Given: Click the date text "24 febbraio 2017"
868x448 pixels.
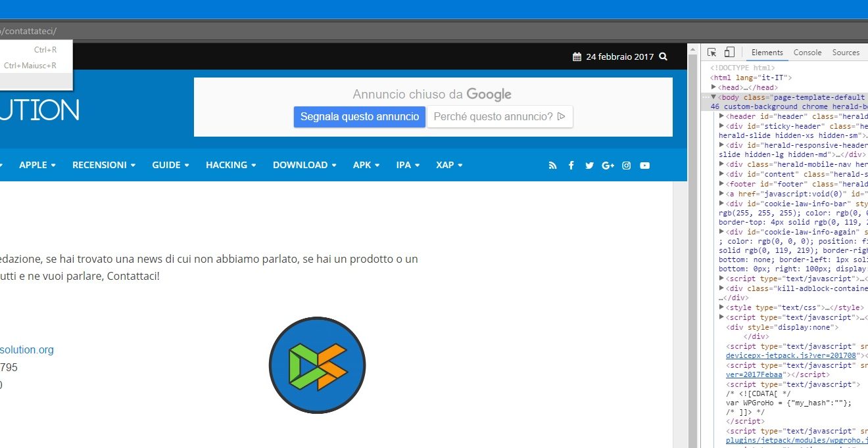Looking at the screenshot, I should (620, 56).
